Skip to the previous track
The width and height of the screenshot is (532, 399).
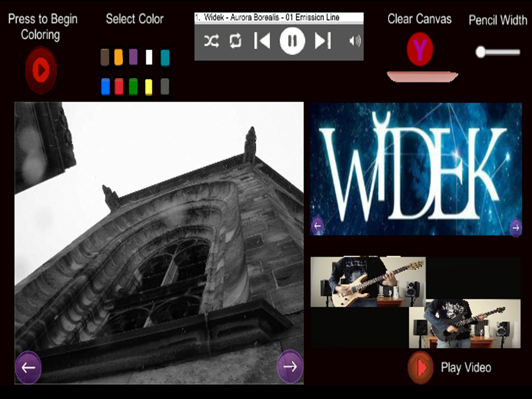point(262,41)
